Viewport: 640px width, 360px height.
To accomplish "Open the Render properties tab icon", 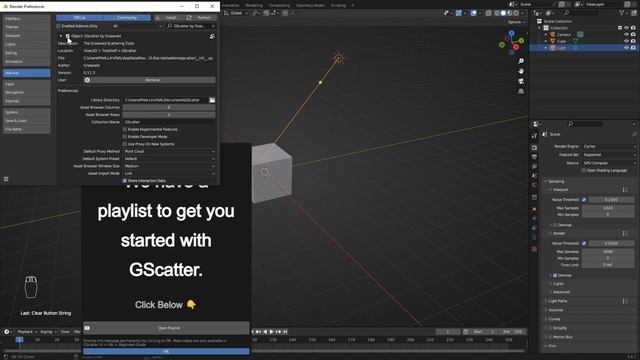I will click(x=534, y=147).
